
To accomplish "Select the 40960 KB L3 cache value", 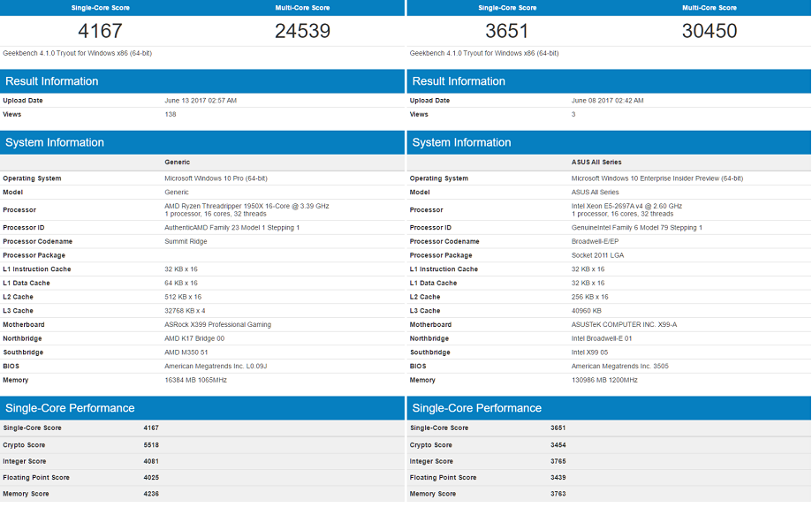I will [586, 311].
